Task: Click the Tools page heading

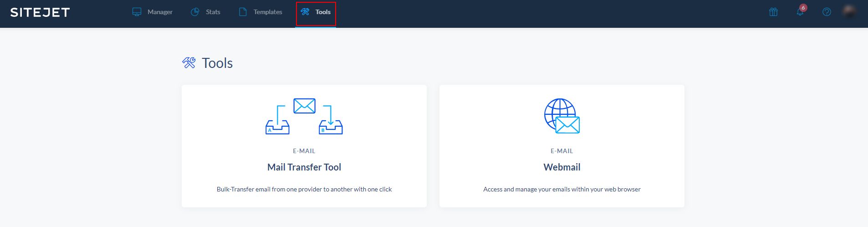Action: (217, 63)
